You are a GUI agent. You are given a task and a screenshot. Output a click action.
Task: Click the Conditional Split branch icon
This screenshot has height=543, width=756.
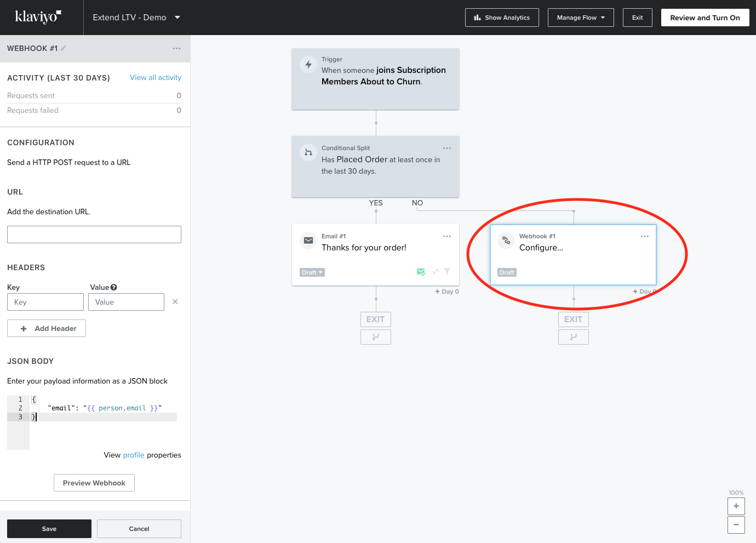[308, 152]
